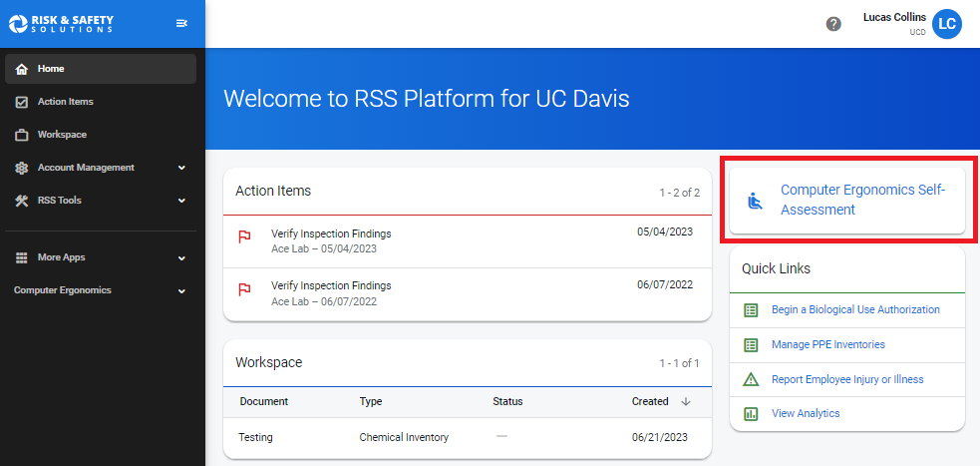Click the Lucas Collins user name

click(x=894, y=18)
